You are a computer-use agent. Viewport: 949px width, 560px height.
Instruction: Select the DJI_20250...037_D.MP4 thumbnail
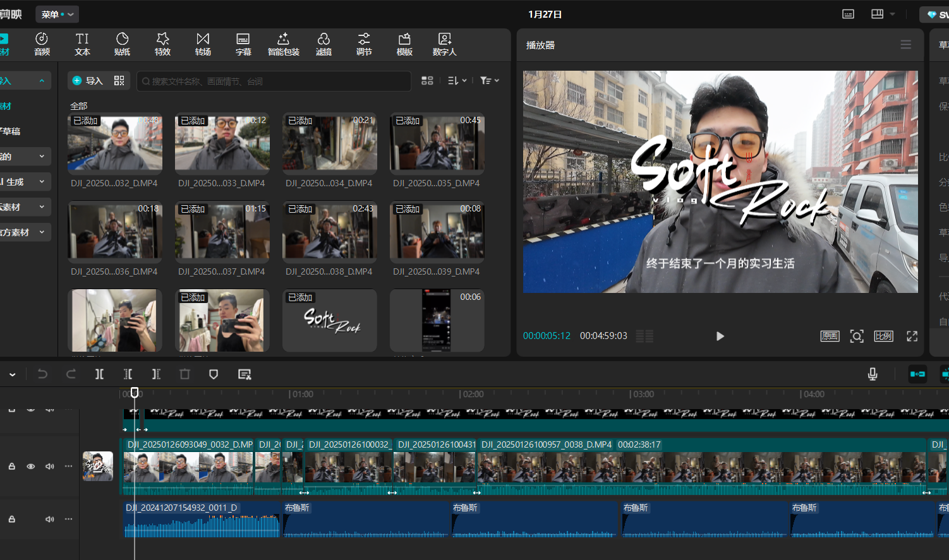[x=222, y=230]
